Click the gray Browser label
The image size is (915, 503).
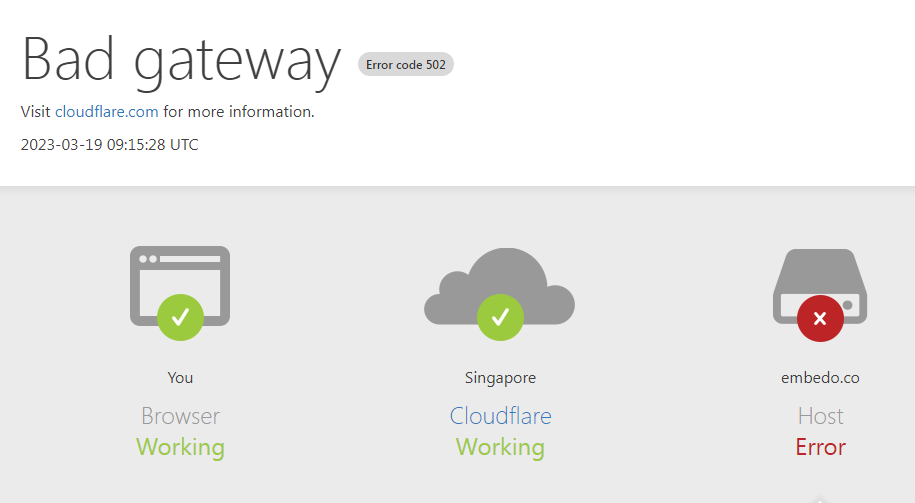pos(180,416)
